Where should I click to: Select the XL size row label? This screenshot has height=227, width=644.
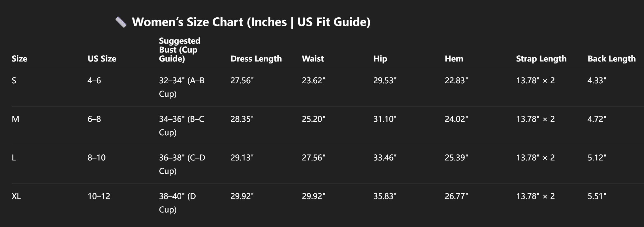(x=16, y=196)
